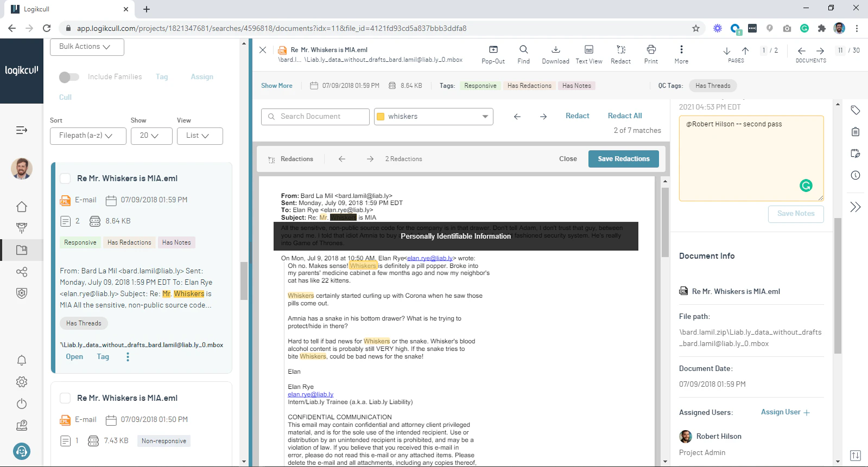
Task: Click the Responsive tag in header
Action: pyautogui.click(x=480, y=86)
